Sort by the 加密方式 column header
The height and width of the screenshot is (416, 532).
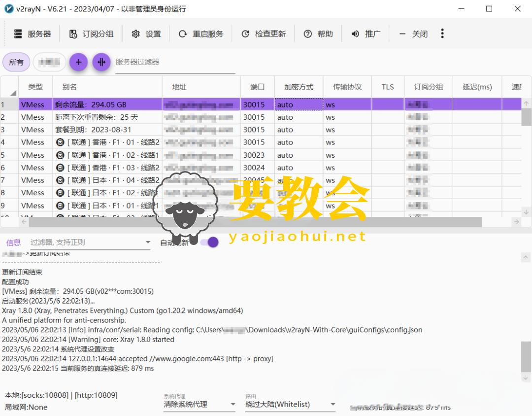pyautogui.click(x=299, y=87)
